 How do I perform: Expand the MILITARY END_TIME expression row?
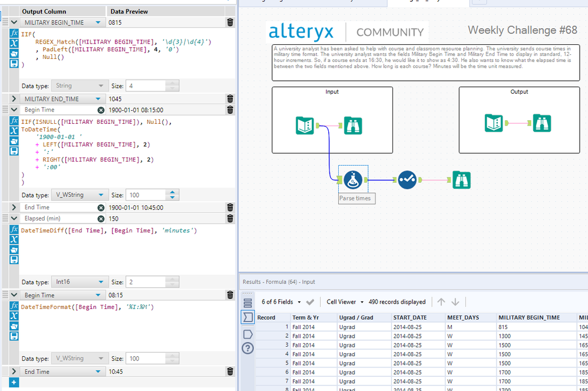14,98
